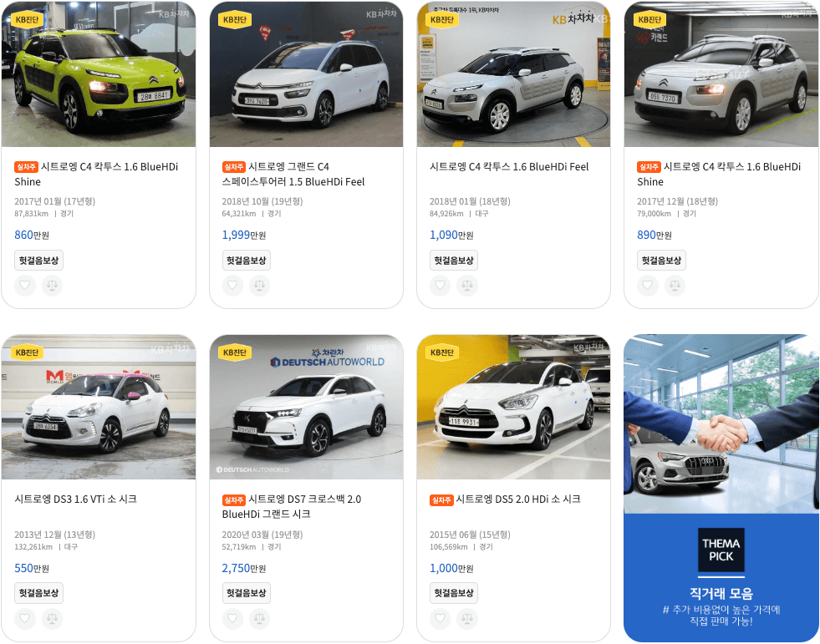Viewport: 820px width, 644px height.
Task: Compare the 1,999만원 Grand C4 SpaceTourer with scale icon
Action: pos(259,286)
